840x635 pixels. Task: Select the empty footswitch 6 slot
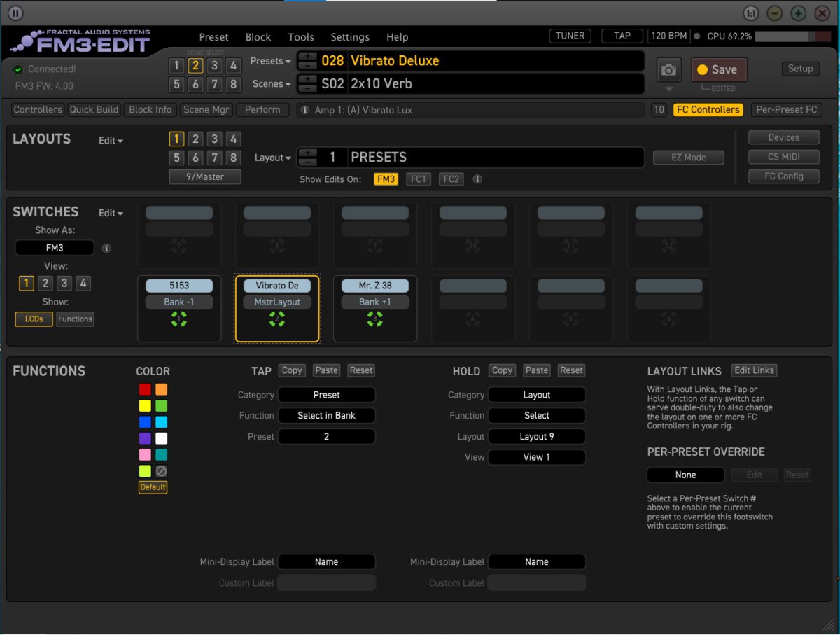point(669,309)
